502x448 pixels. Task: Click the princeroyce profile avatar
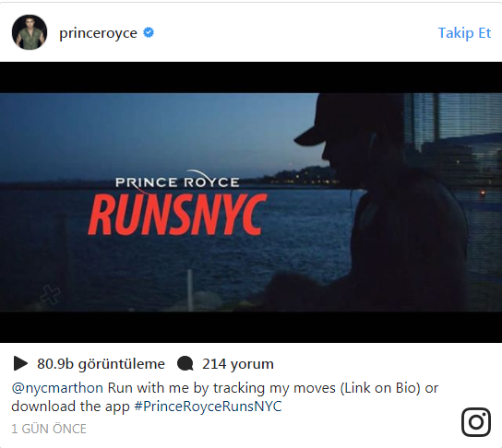point(30,32)
